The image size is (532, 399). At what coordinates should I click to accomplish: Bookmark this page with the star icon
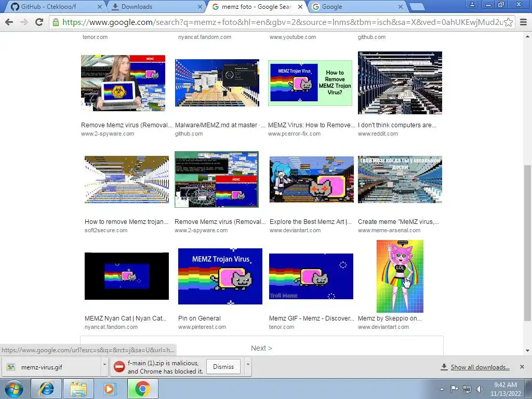click(x=508, y=22)
